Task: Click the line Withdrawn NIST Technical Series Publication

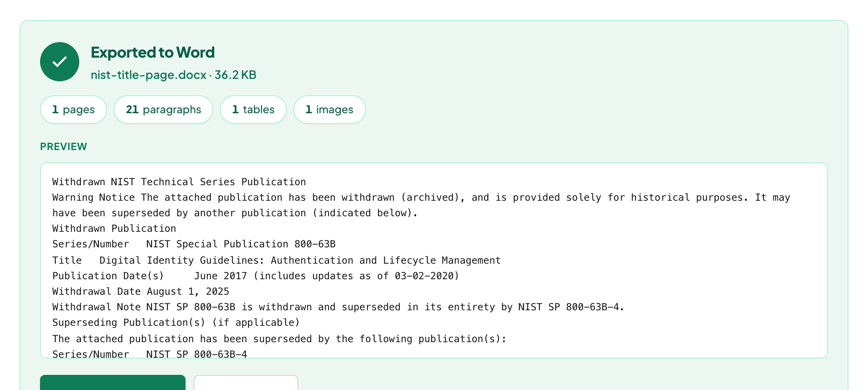Action: [179, 182]
